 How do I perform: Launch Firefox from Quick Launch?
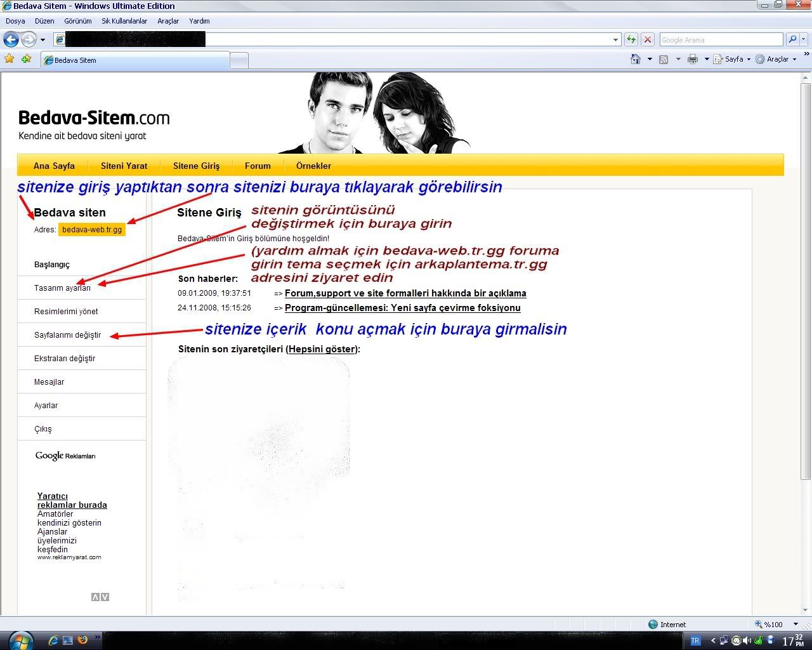coord(82,640)
